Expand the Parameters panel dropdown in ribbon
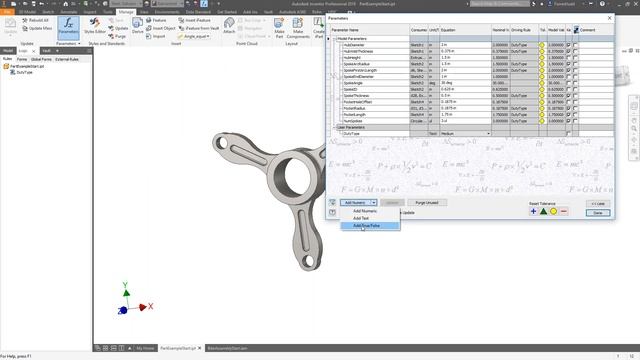This screenshot has height=360, width=640. click(79, 43)
